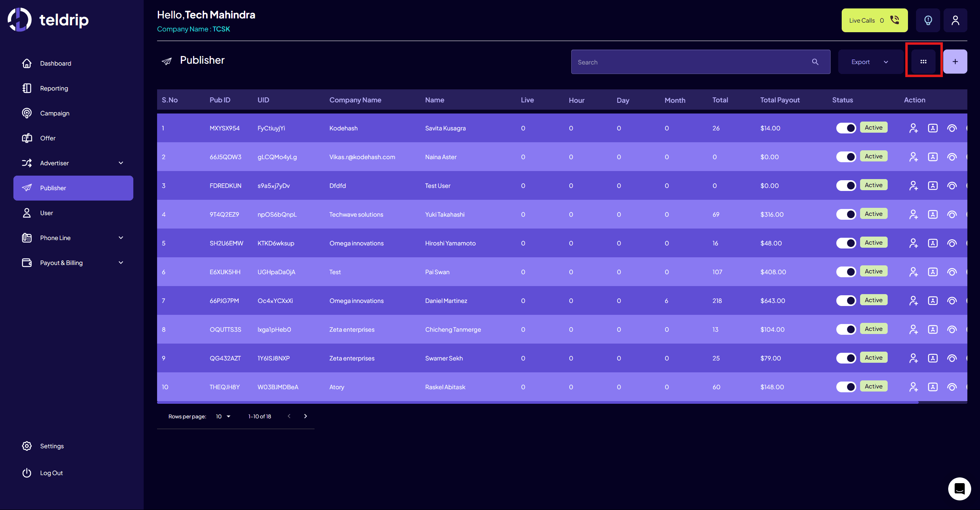Toggle off Raskel Abitask's active status
Image resolution: width=980 pixels, height=510 pixels.
click(x=846, y=387)
